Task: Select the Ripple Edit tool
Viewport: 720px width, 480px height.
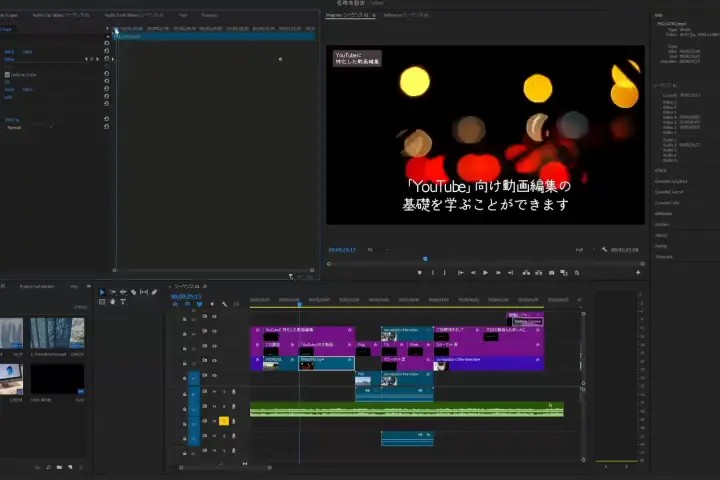Action: (123, 292)
